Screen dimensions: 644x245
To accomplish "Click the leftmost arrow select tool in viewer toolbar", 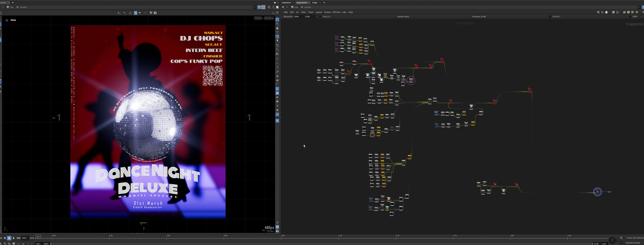I will tap(119, 13).
